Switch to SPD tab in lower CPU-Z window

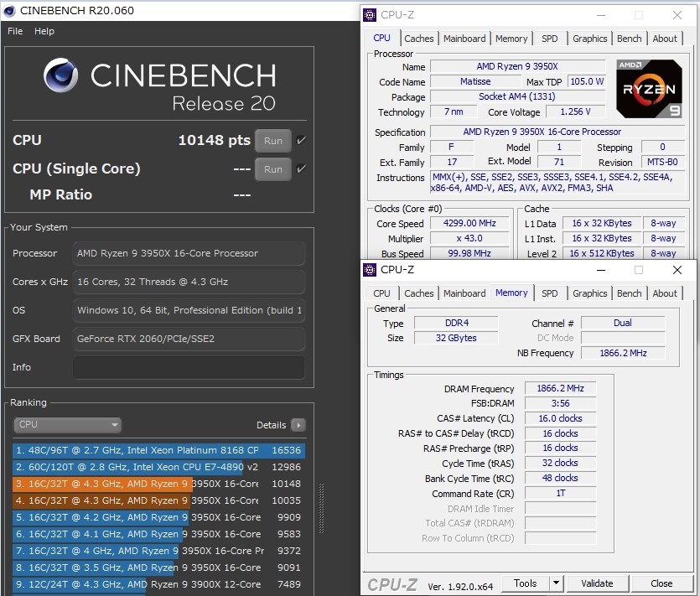[x=550, y=293]
